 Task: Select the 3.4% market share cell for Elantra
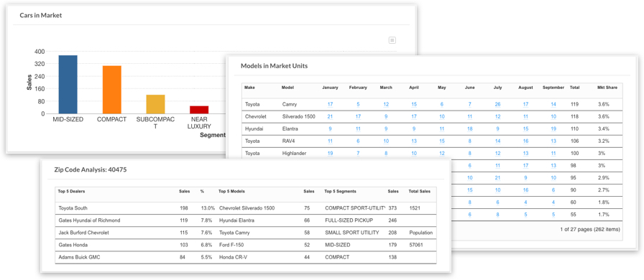pos(603,129)
